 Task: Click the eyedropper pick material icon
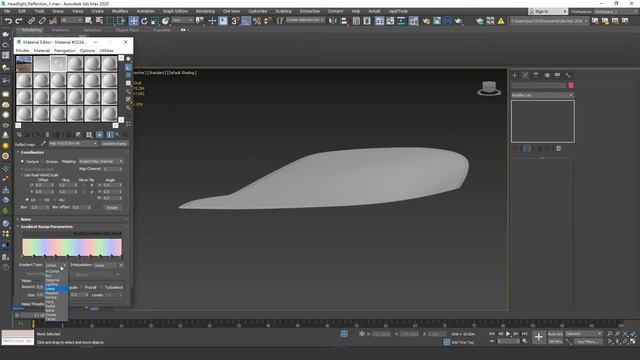tap(43, 144)
